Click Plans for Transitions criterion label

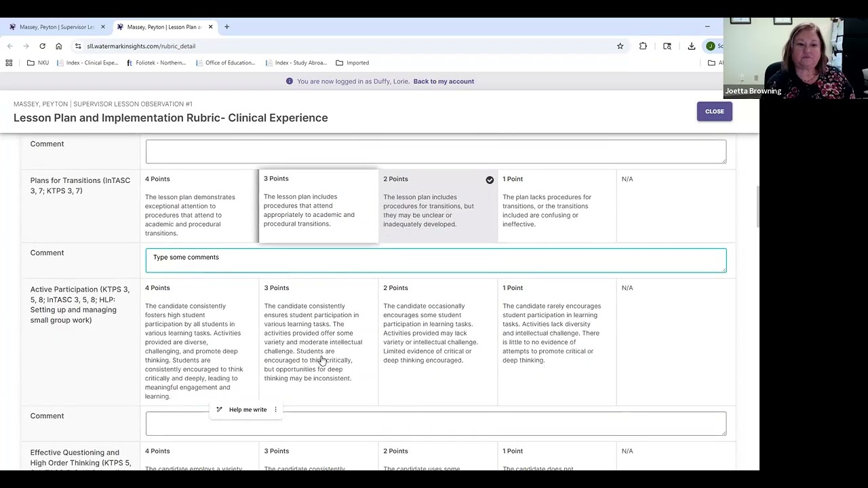click(x=80, y=186)
